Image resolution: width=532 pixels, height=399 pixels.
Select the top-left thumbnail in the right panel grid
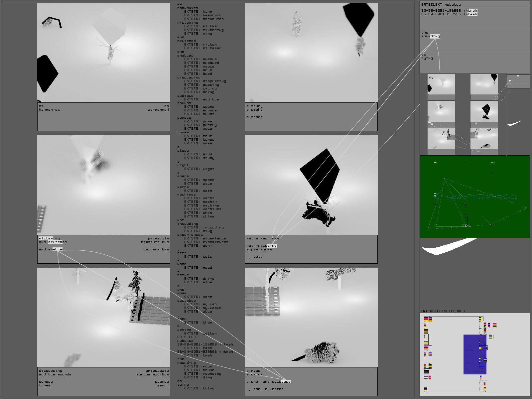point(441,84)
